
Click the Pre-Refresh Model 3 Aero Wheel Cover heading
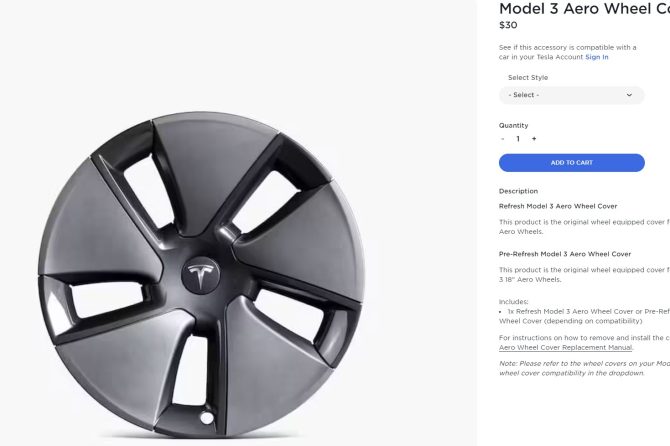(565, 254)
